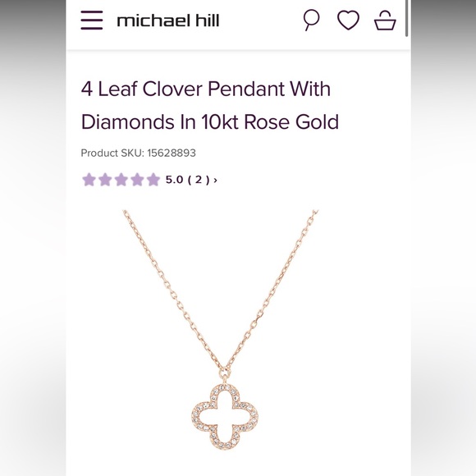Viewport: 476px width, 476px height.
Task: Click the fourth rating star
Action: 137,180
